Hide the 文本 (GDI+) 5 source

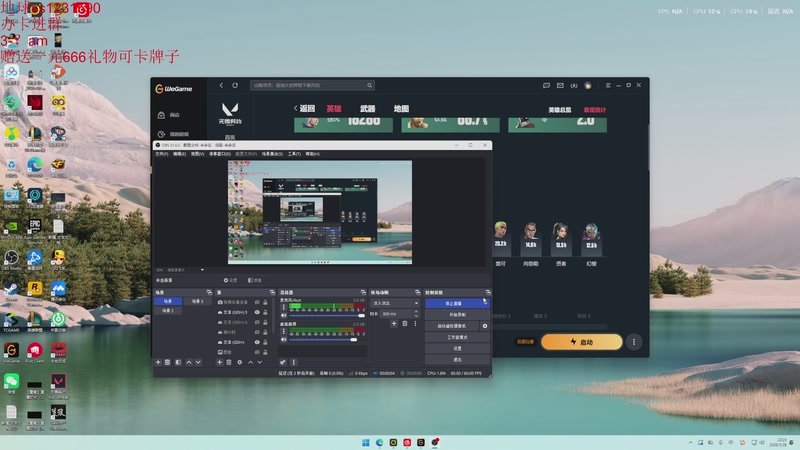pos(257,312)
